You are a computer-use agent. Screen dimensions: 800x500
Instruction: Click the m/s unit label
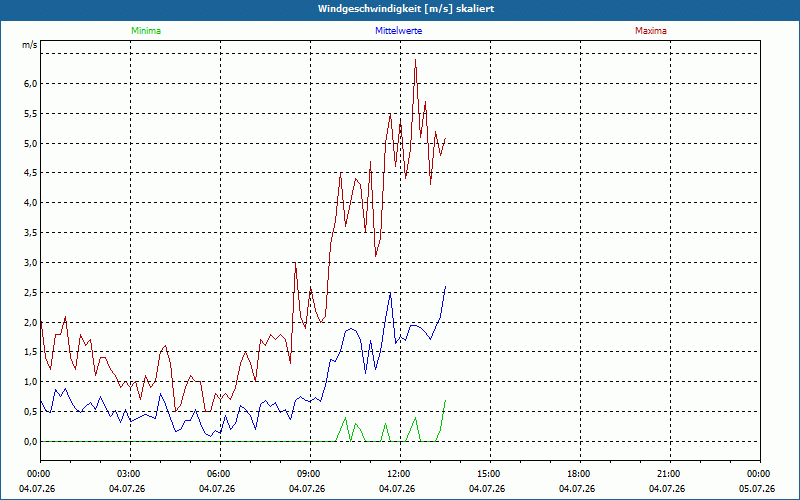[x=30, y=45]
